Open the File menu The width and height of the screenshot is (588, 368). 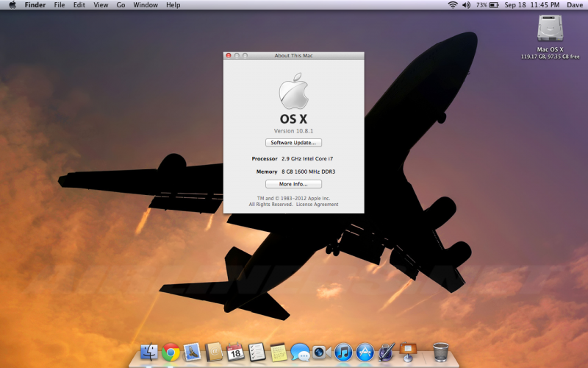[60, 5]
